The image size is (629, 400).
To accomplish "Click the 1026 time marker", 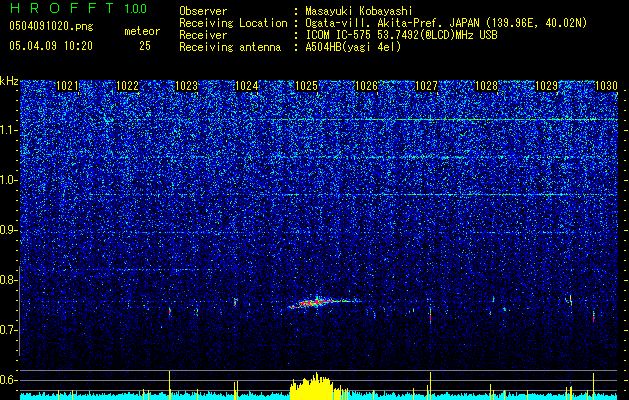I will pos(367,86).
